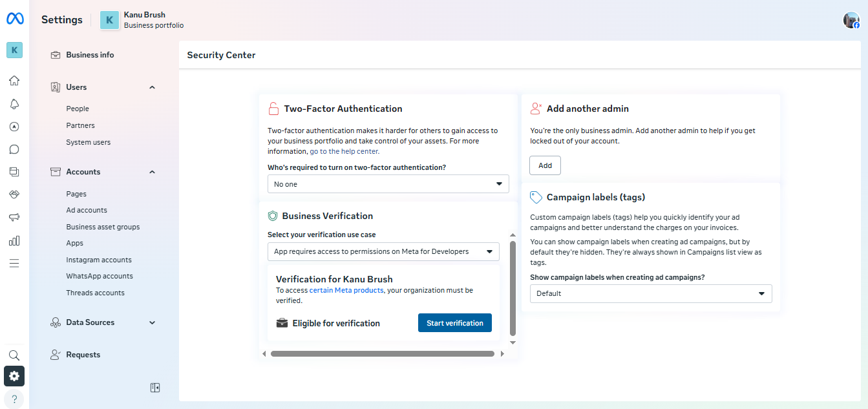This screenshot has height=409, width=868.
Task: Open the Home icon in left rail
Action: click(14, 81)
